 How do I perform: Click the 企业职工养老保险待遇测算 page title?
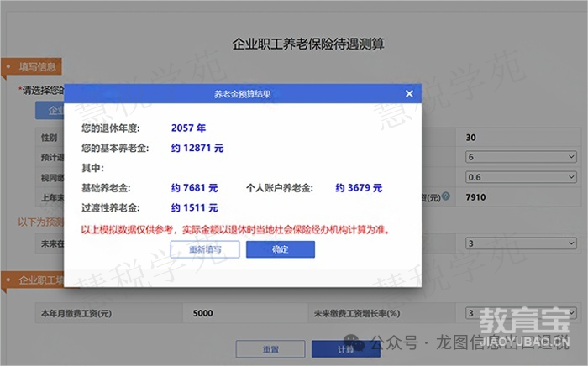308,44
